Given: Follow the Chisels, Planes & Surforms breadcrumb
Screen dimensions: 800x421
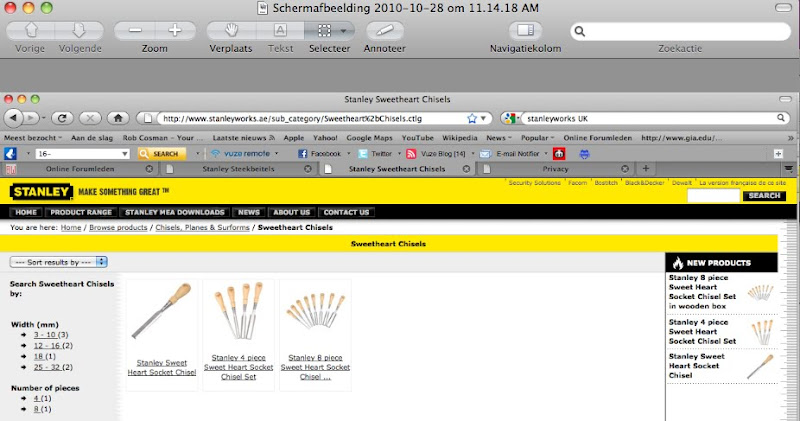Looking at the screenshot, I should 202,228.
